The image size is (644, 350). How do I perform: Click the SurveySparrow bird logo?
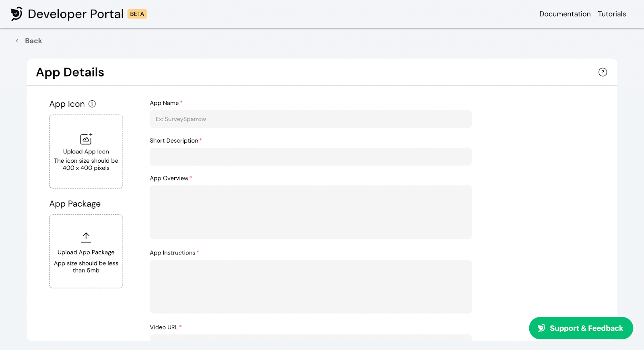17,14
